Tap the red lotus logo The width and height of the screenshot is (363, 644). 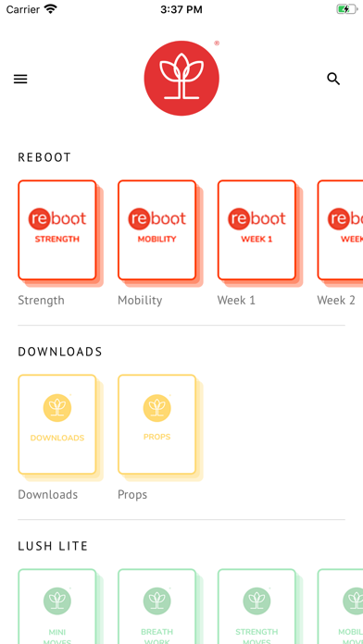(x=181, y=78)
